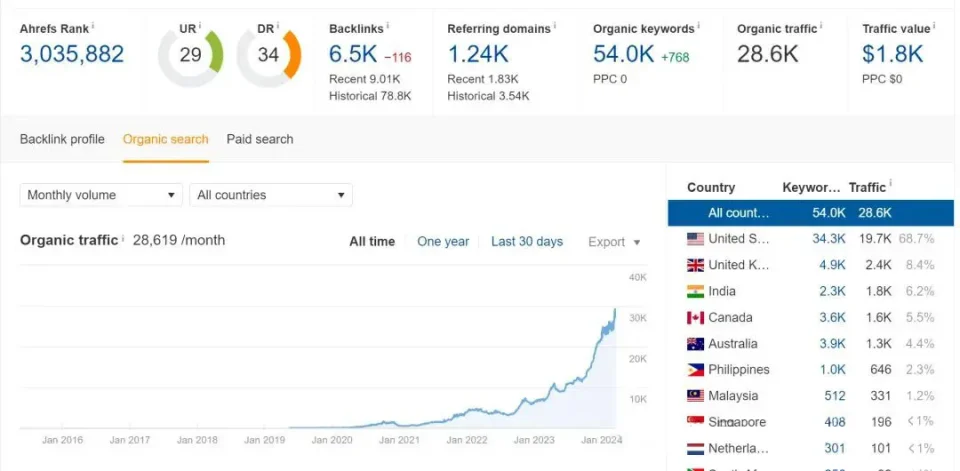The height and width of the screenshot is (471, 960).
Task: Click the Recent 1.83K referring domains text
Action: point(482,79)
